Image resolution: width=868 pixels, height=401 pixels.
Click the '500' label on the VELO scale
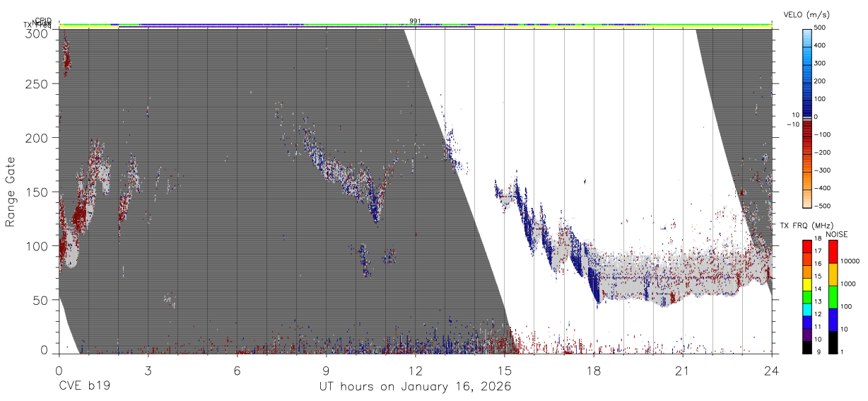[x=820, y=28]
